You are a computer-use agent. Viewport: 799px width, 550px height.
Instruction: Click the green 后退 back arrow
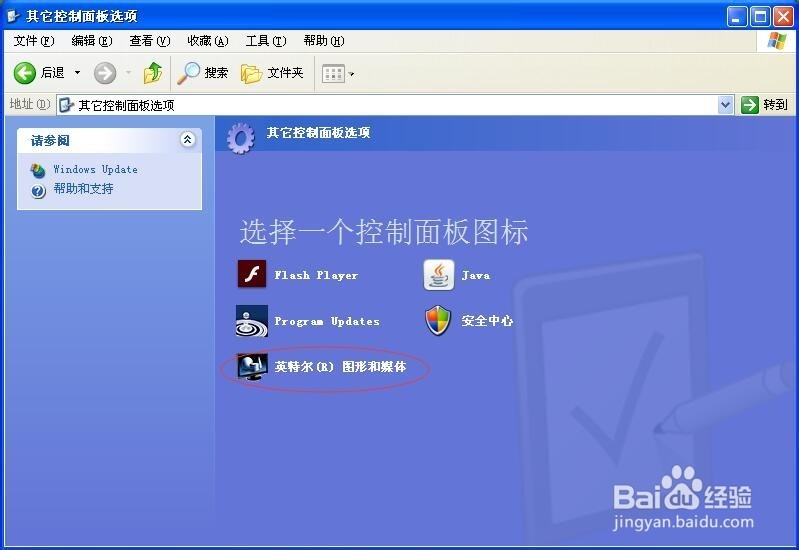pos(24,73)
